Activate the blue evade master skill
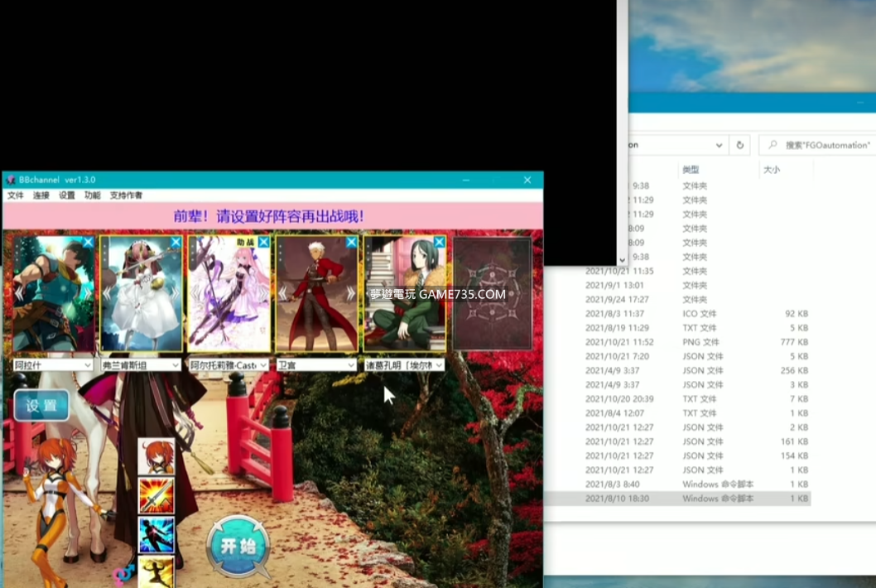 156,535
